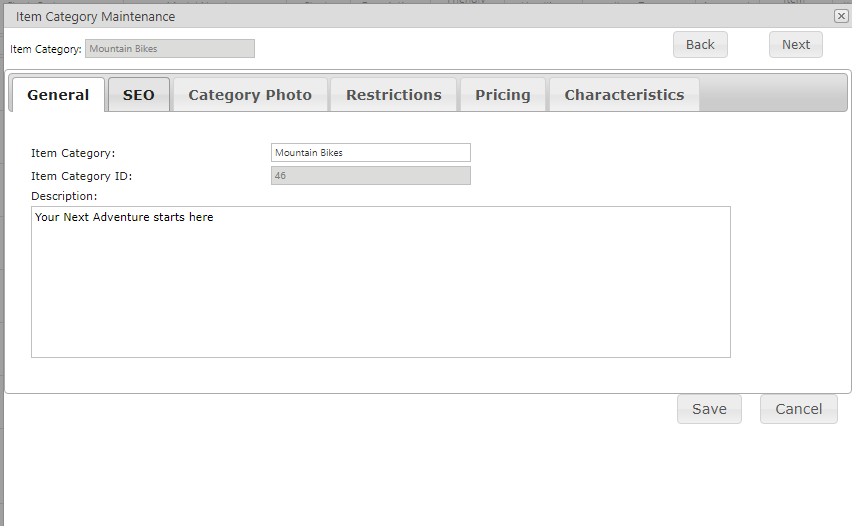The height and width of the screenshot is (526, 852).
Task: Click the Item Category Maintenance title bar
Action: click(400, 16)
